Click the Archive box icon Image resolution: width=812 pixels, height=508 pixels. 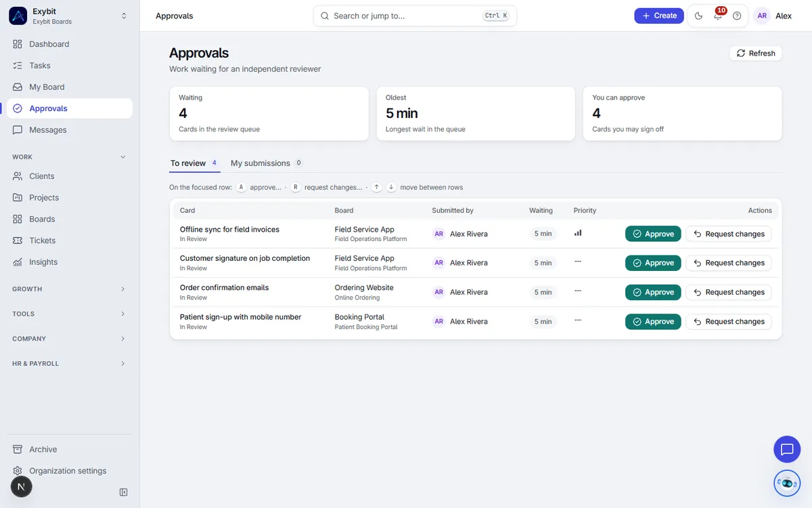pyautogui.click(x=18, y=449)
